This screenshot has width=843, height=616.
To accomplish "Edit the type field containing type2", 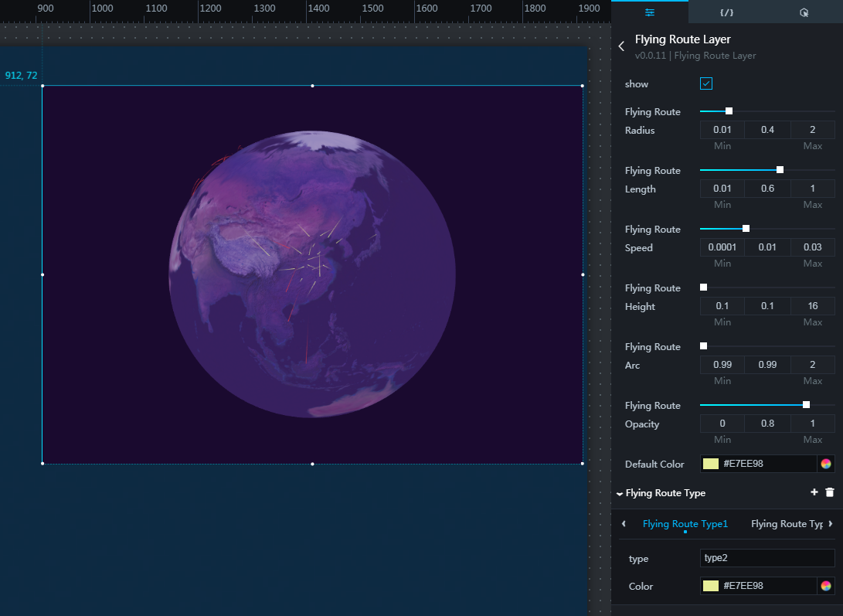I will click(767, 558).
